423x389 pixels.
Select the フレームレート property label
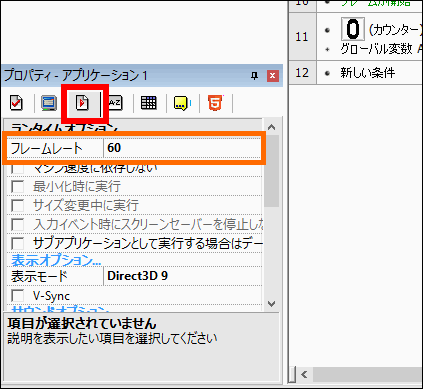[x=47, y=148]
